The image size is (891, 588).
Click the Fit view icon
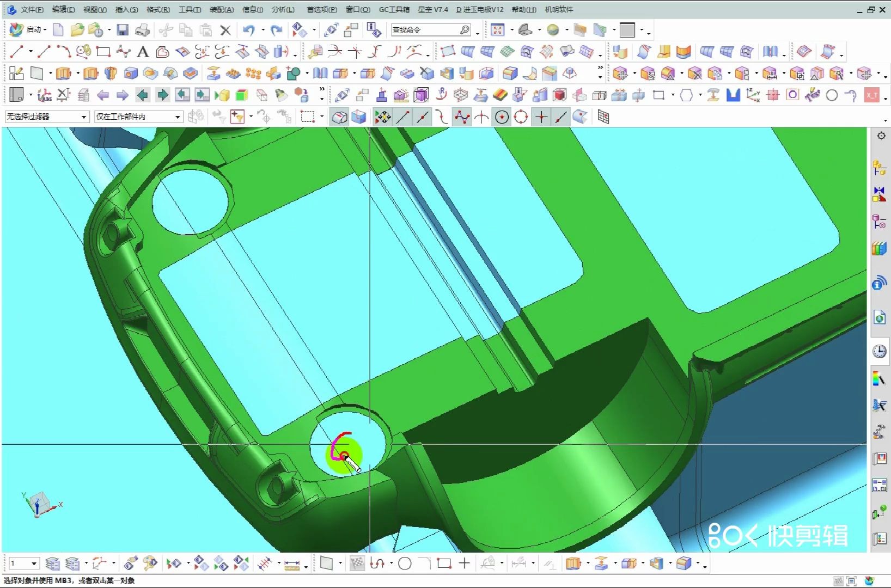[498, 30]
